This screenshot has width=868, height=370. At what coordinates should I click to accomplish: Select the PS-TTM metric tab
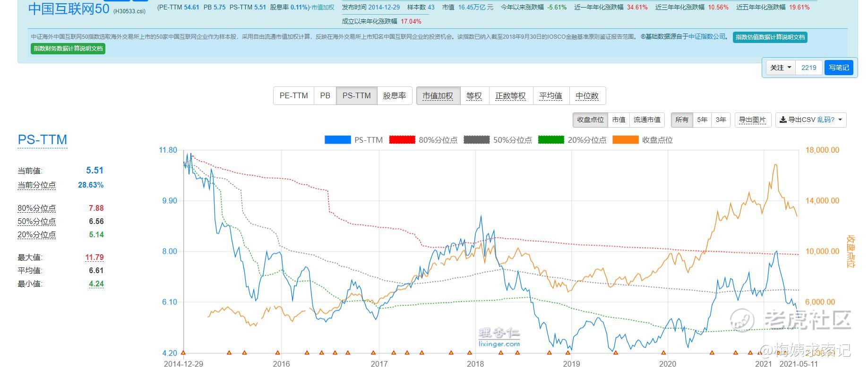tap(357, 95)
